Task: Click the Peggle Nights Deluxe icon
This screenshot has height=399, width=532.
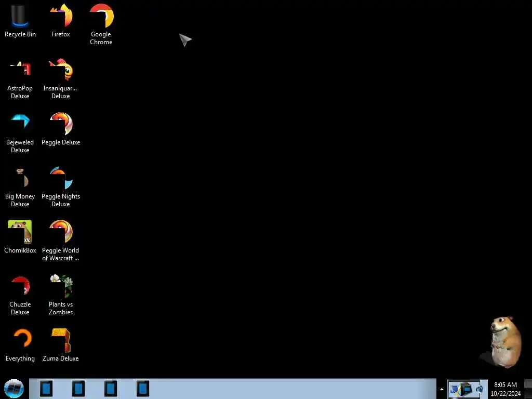Action: pyautogui.click(x=61, y=187)
